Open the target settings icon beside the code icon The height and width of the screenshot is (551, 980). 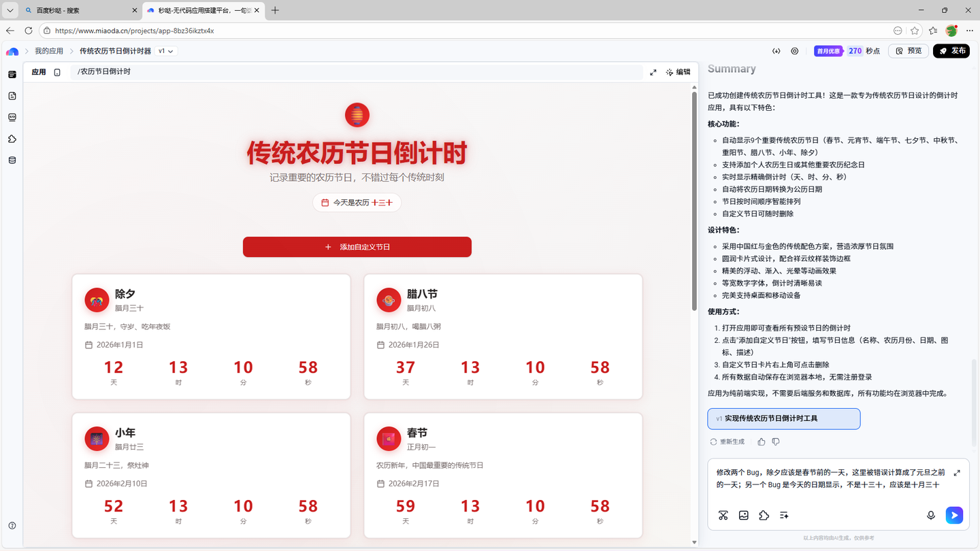tap(794, 50)
